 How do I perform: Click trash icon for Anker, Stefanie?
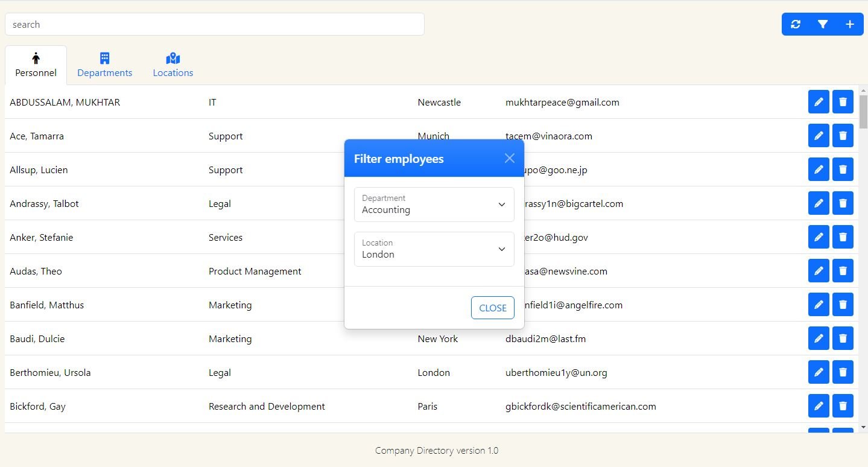(x=843, y=237)
